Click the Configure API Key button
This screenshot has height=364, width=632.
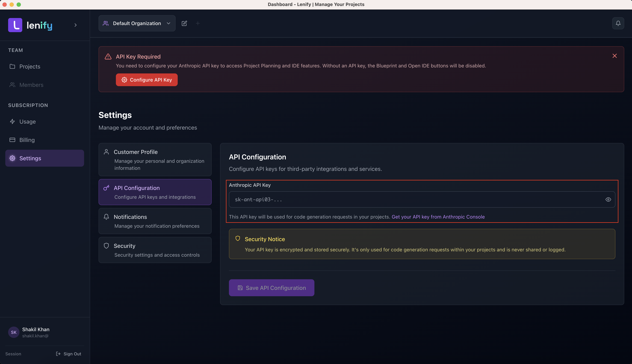(147, 79)
